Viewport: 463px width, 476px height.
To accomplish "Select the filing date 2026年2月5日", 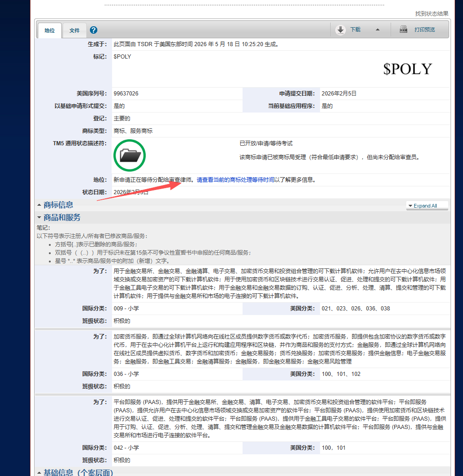I will [x=339, y=94].
